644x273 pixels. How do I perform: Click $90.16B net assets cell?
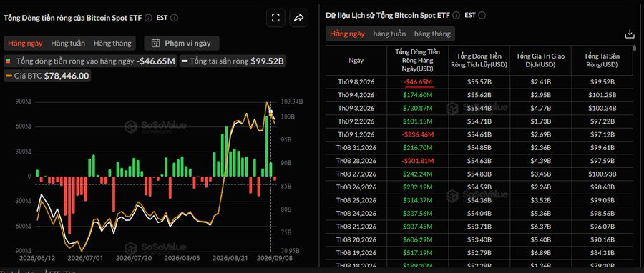pos(602,239)
